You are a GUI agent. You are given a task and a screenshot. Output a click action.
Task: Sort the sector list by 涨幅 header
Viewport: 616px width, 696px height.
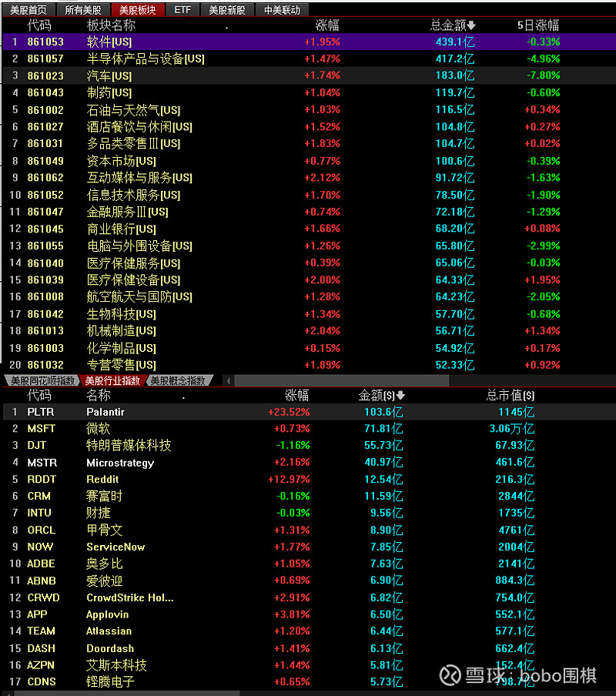point(326,25)
